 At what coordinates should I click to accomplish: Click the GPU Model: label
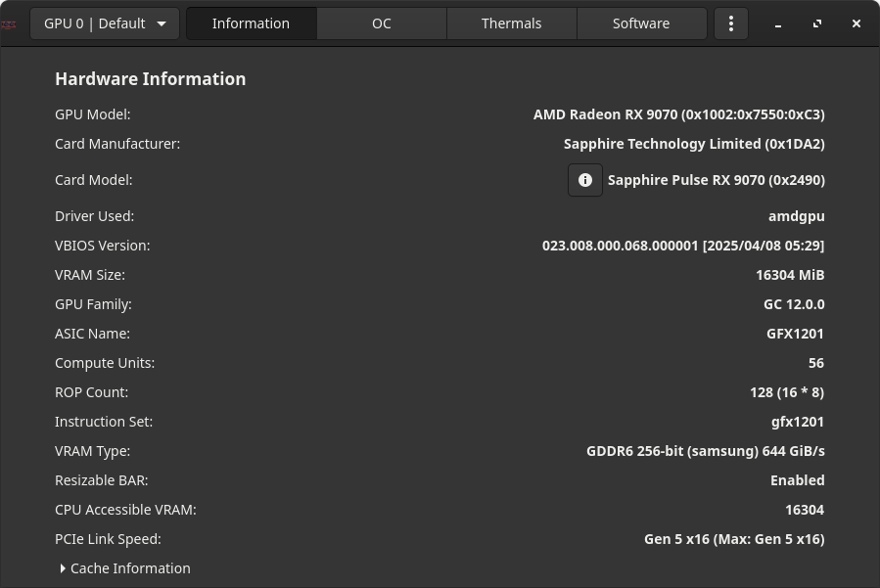pyautogui.click(x=93, y=114)
